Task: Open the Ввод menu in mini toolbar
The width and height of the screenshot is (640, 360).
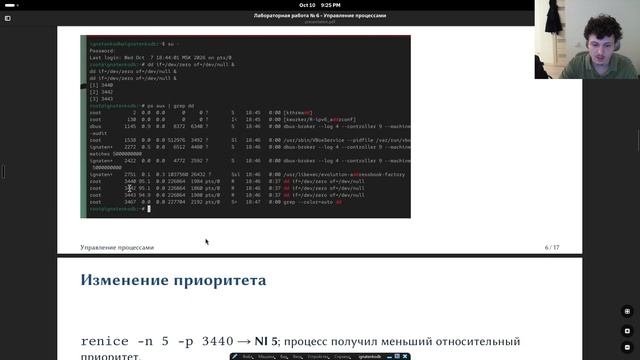Action: pos(298,357)
